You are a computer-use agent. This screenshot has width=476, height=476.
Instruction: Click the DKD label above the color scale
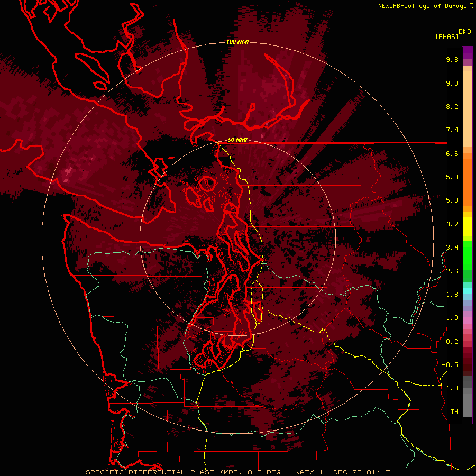point(465,32)
